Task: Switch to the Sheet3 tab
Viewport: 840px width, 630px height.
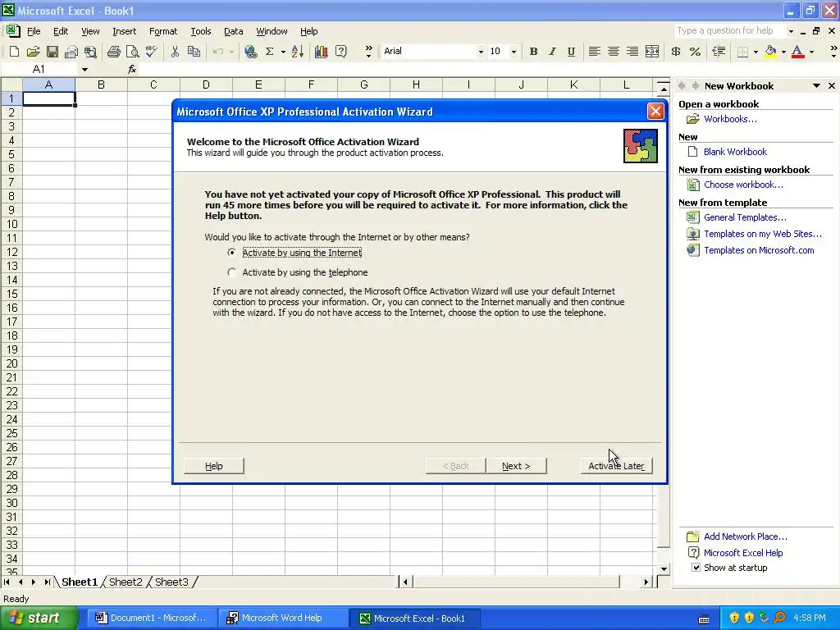Action: 171,582
